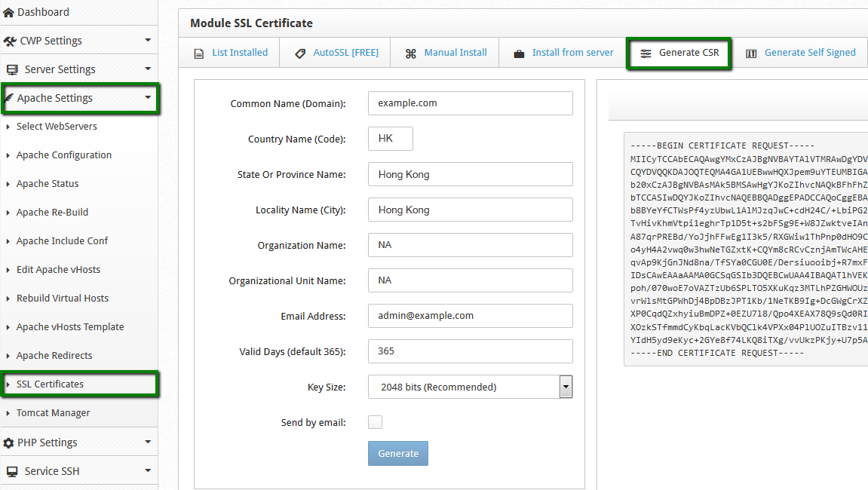The height and width of the screenshot is (490, 868).
Task: Click the Country Name code field
Action: click(x=391, y=139)
